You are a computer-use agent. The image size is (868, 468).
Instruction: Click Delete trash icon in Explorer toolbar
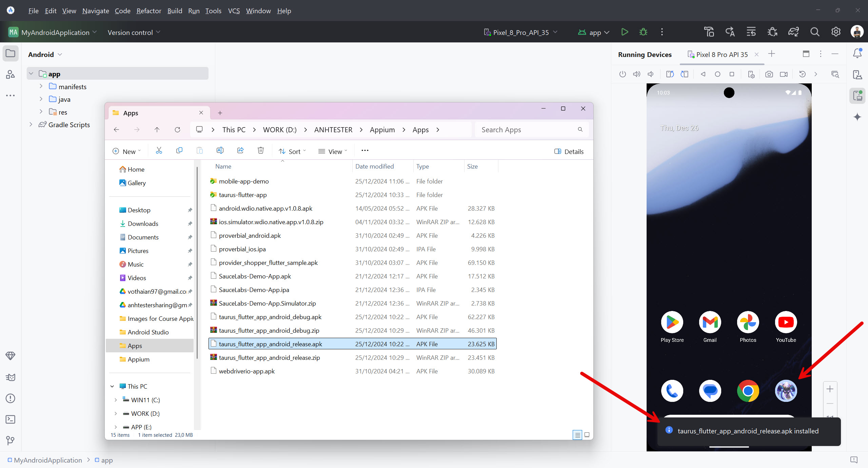coord(260,151)
